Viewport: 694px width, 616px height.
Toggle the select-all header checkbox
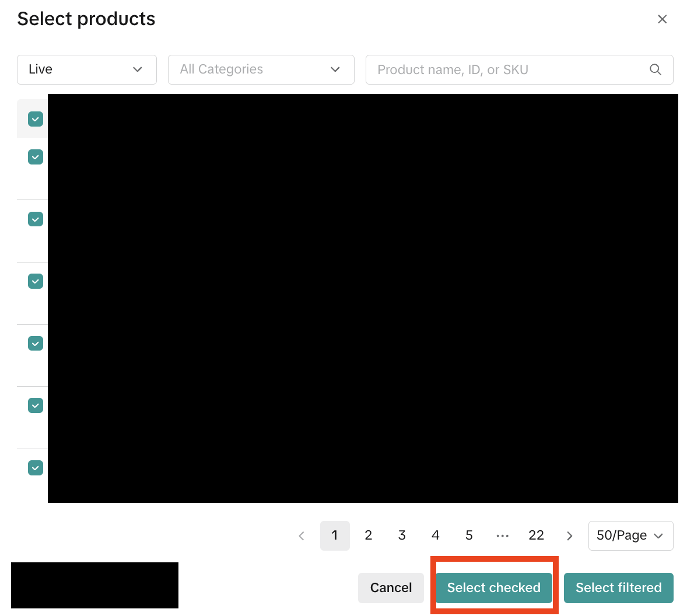click(36, 119)
